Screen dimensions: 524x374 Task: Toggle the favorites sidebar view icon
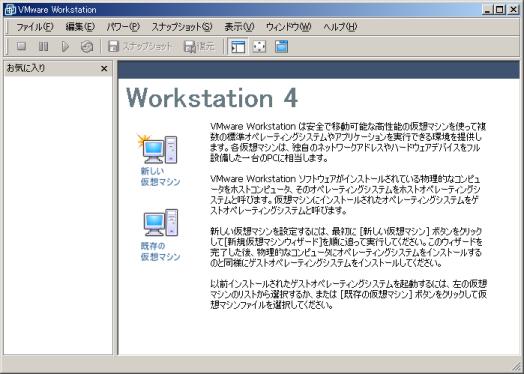[238, 46]
